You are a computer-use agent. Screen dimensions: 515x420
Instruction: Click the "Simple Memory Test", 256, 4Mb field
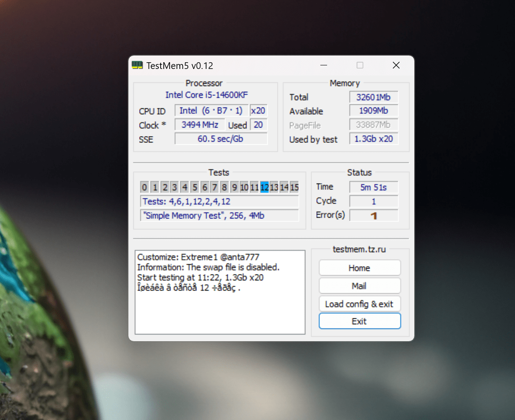[x=219, y=215]
